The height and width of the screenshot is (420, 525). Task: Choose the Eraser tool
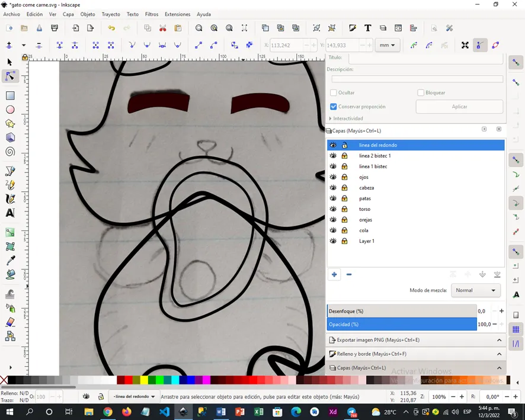[11, 322]
